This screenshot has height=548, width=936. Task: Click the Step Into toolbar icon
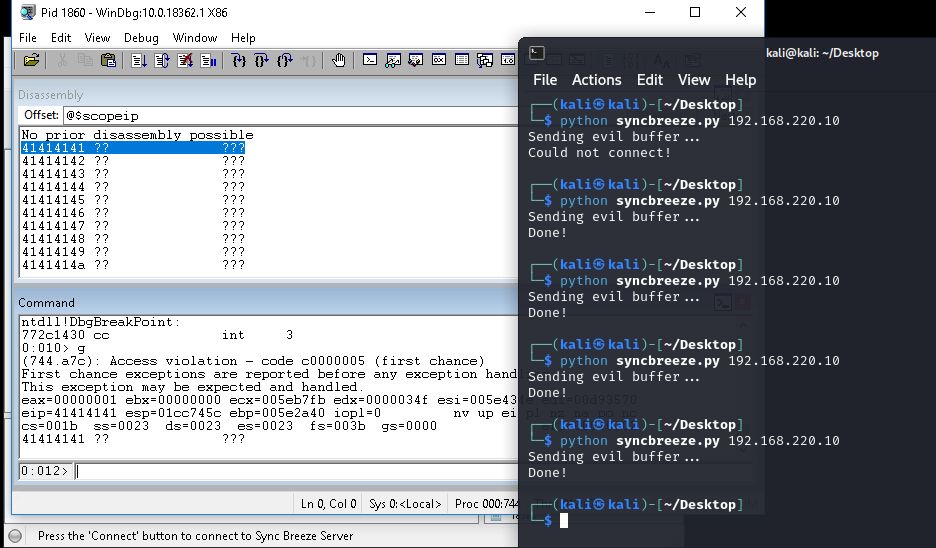pos(239,60)
